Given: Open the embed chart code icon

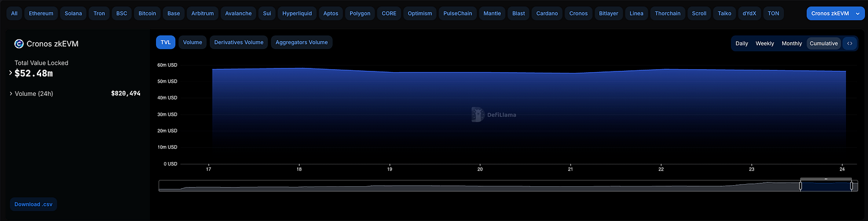Looking at the screenshot, I should click(x=850, y=43).
